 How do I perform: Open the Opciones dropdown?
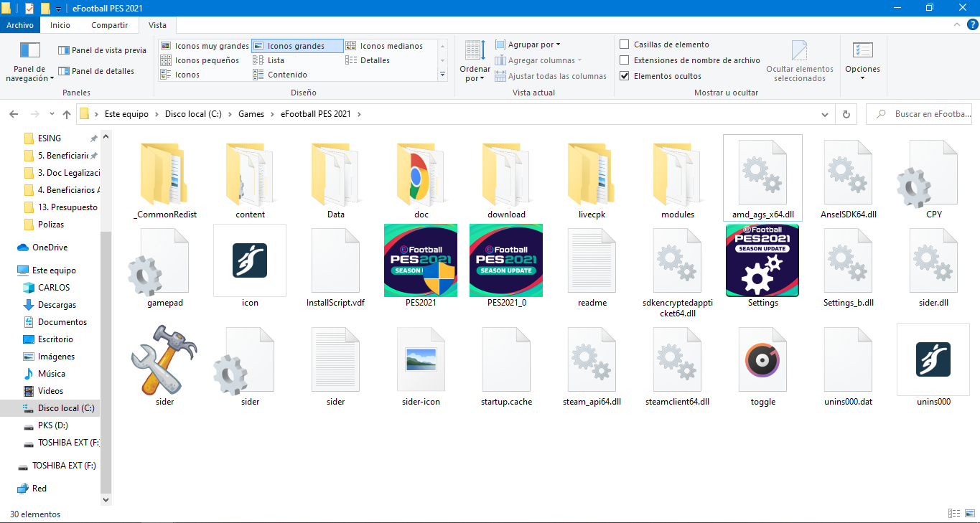862,61
